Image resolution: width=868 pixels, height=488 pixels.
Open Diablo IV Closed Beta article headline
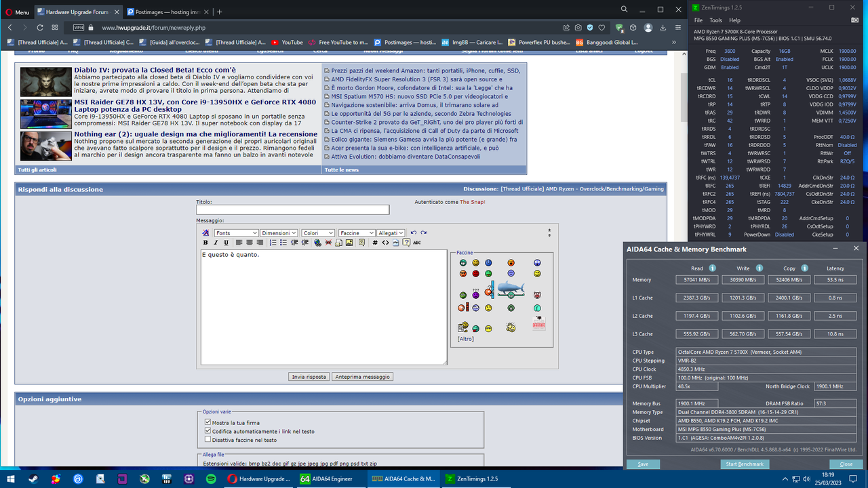[x=155, y=70]
